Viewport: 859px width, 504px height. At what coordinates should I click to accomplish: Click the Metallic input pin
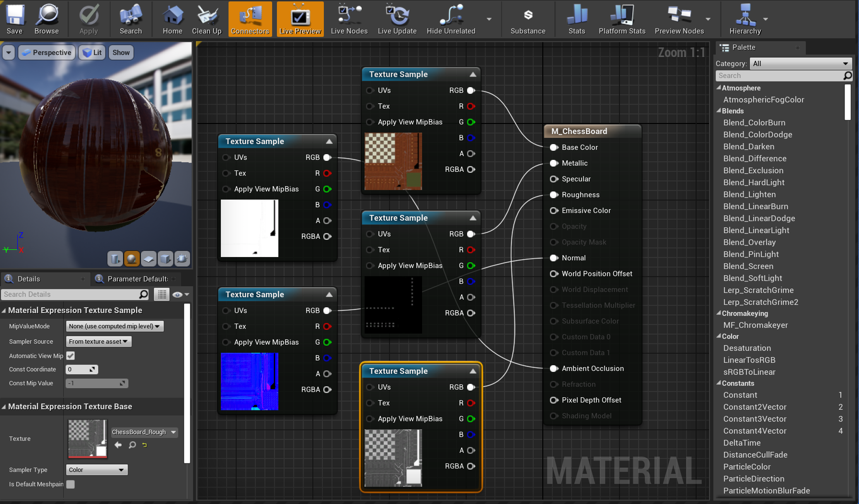coord(554,163)
